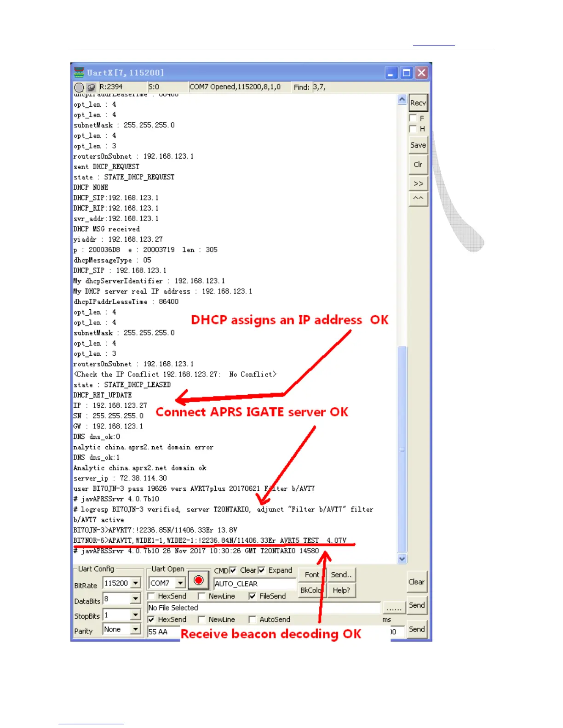Minimize the UartX window
The height and width of the screenshot is (728, 563).
(x=391, y=73)
